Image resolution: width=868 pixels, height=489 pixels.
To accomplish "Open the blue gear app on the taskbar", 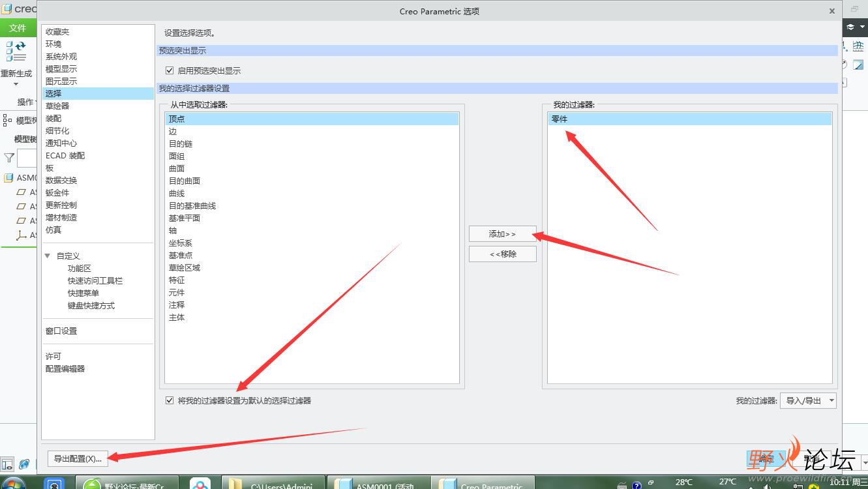I will click(x=54, y=484).
